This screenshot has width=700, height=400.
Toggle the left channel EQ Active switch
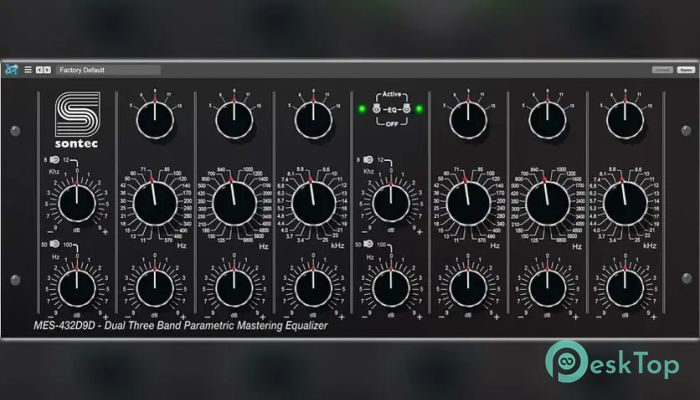point(375,109)
